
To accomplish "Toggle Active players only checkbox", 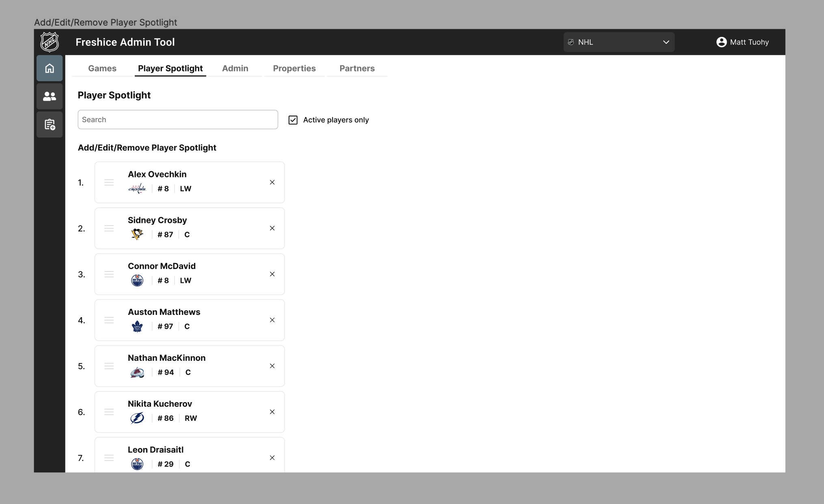I will tap(293, 120).
